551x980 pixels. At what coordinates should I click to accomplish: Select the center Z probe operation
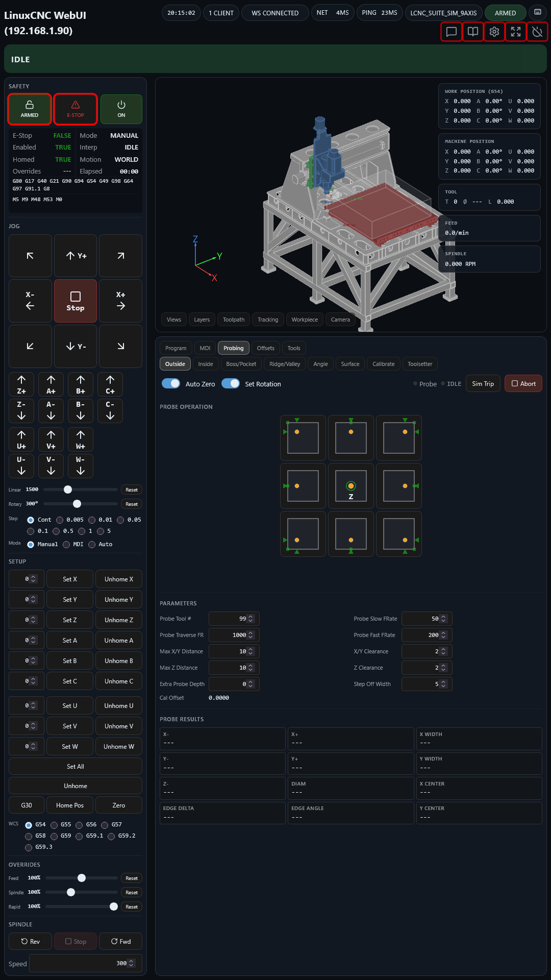pyautogui.click(x=350, y=486)
